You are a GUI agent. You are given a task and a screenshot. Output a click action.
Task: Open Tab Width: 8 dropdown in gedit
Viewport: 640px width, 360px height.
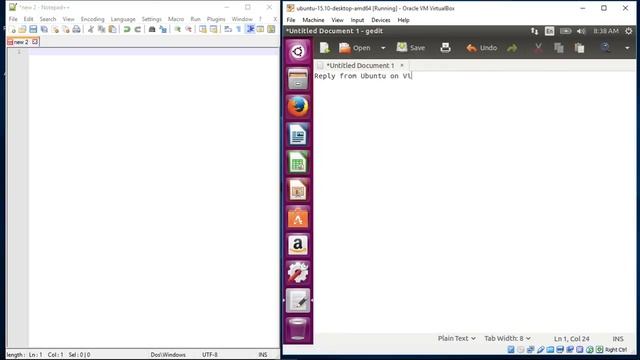[507, 338]
